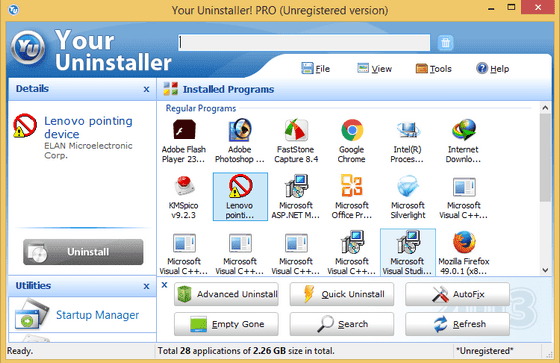Select Microsoft Silverlight icon

[408, 186]
